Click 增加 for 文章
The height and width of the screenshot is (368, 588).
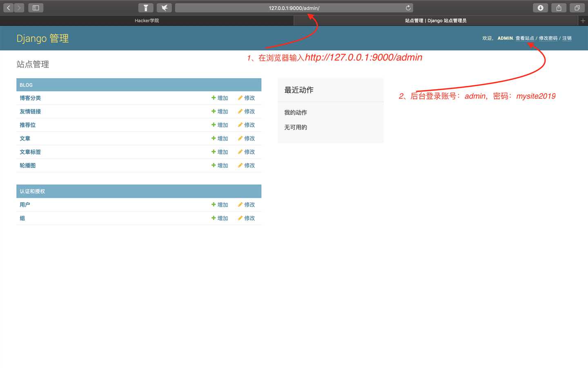coord(220,139)
